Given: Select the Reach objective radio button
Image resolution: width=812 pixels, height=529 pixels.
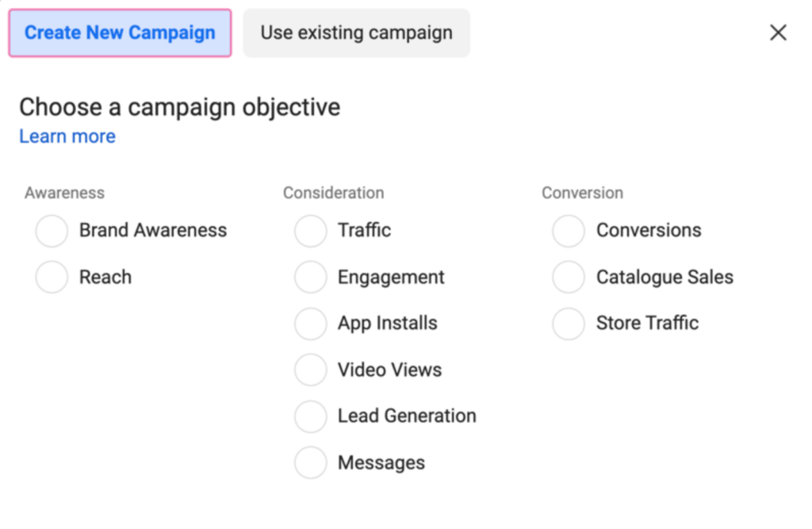Looking at the screenshot, I should (52, 277).
